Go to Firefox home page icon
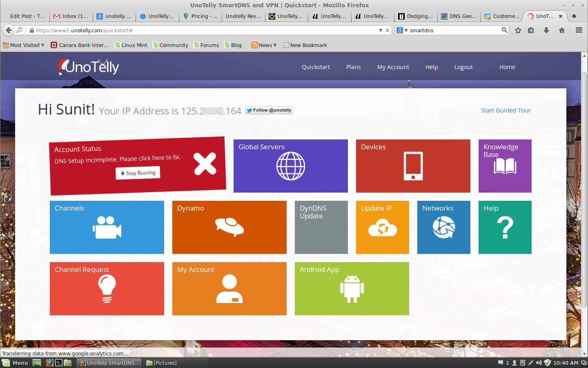588x368 pixels. tap(562, 30)
